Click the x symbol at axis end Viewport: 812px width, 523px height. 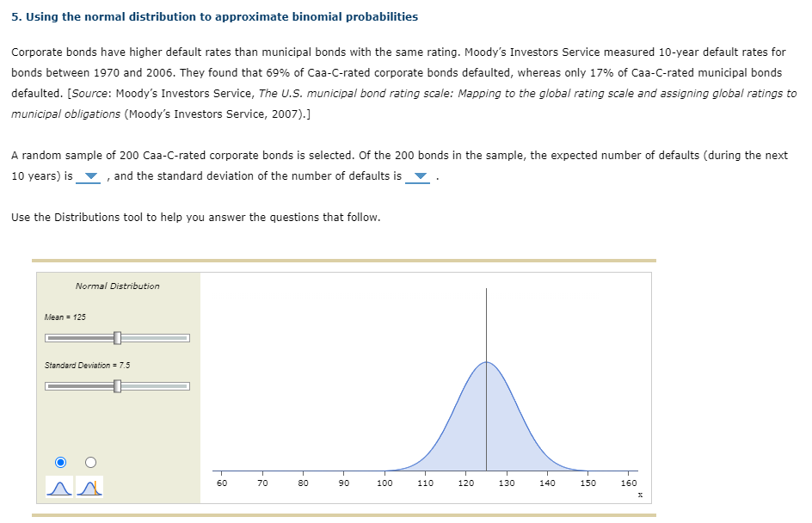(x=640, y=495)
